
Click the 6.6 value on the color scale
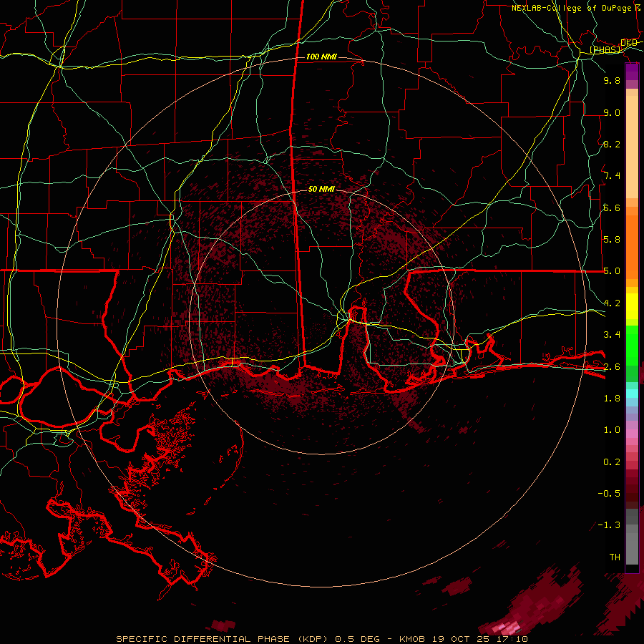(x=612, y=208)
